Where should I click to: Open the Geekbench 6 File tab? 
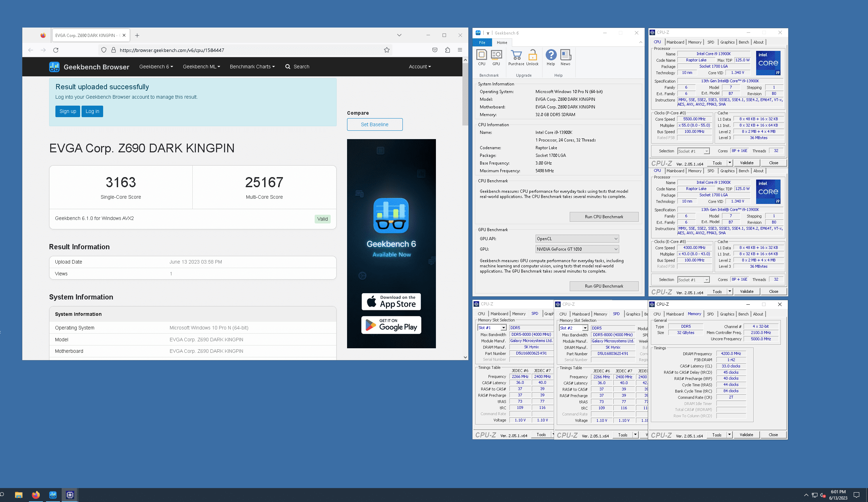coord(482,43)
